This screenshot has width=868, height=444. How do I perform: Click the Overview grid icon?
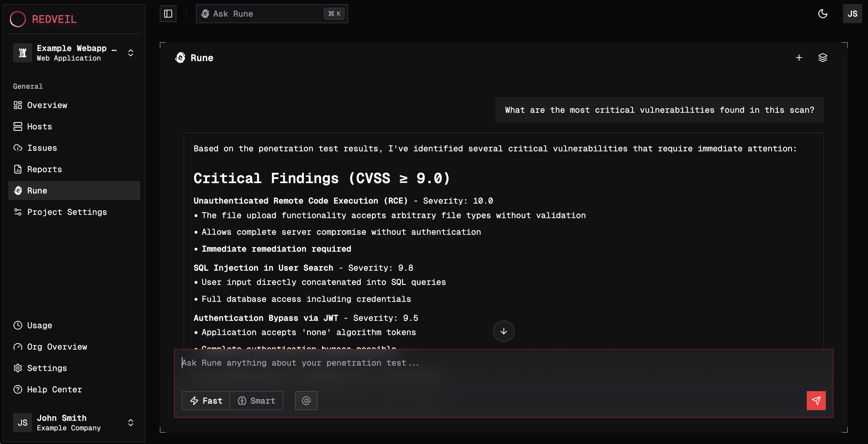pos(18,105)
